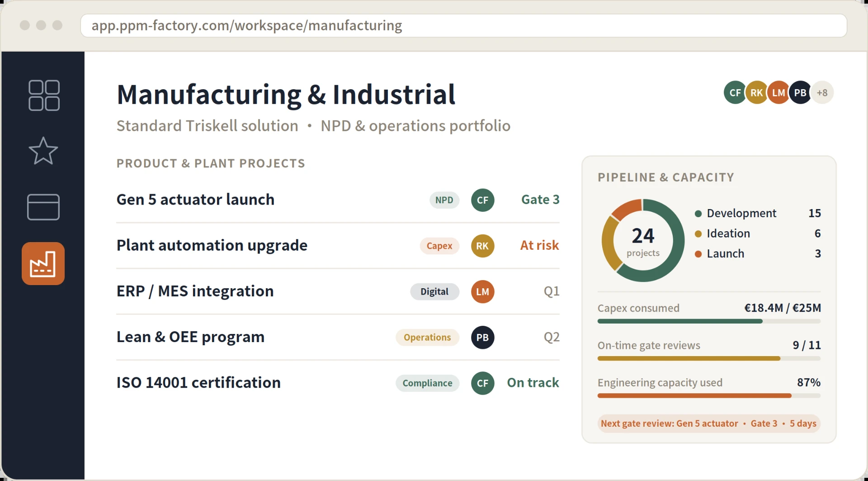Click the On-time gate reviews label
The height and width of the screenshot is (481, 868).
point(649,346)
